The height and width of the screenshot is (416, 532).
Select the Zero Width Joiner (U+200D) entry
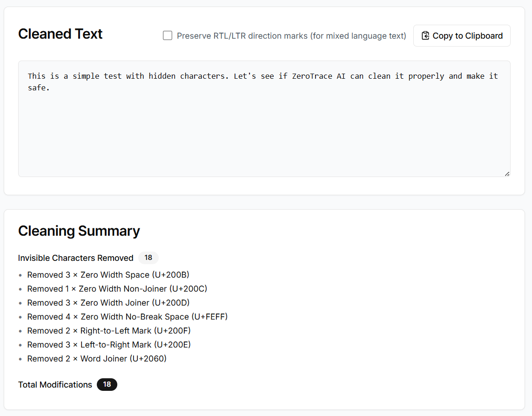click(x=108, y=303)
